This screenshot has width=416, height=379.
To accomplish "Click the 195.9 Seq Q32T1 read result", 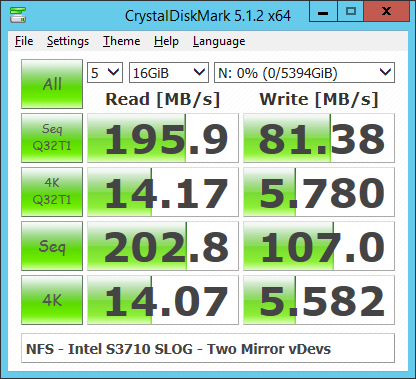I will (163, 138).
